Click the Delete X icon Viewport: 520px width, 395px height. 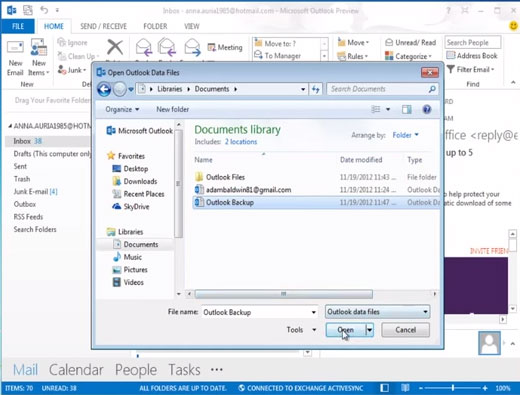point(115,47)
